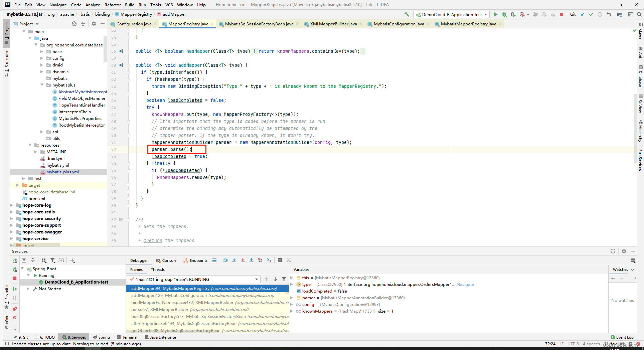Viewport: 644px width, 350px height.
Task: Expand hope-core-redis module node
Action: 12,212
